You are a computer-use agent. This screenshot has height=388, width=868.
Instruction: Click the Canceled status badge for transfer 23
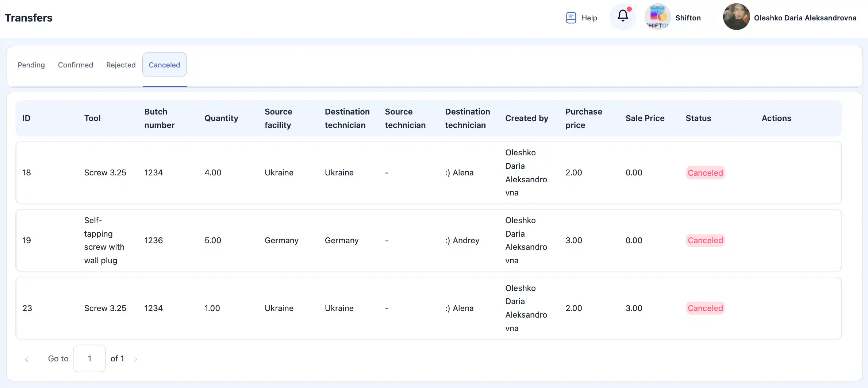click(x=705, y=309)
